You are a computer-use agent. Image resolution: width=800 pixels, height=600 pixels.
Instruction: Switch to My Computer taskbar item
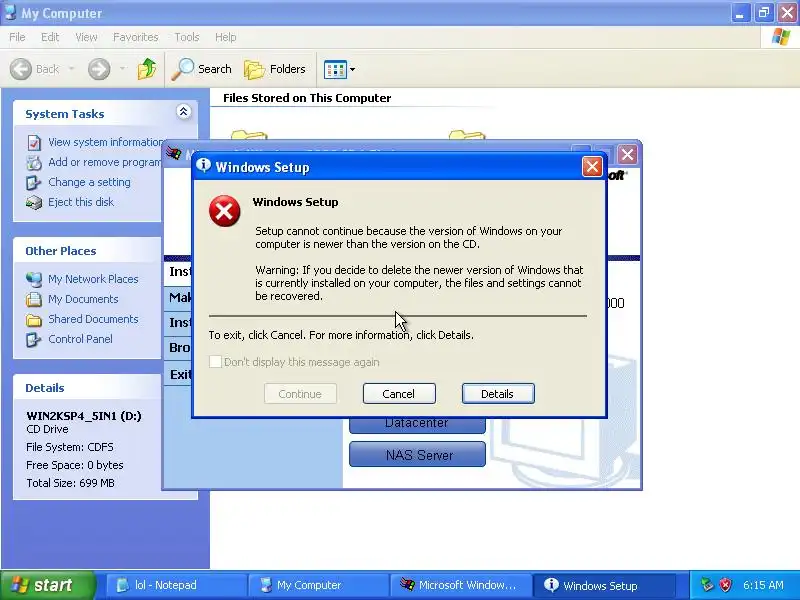319,585
